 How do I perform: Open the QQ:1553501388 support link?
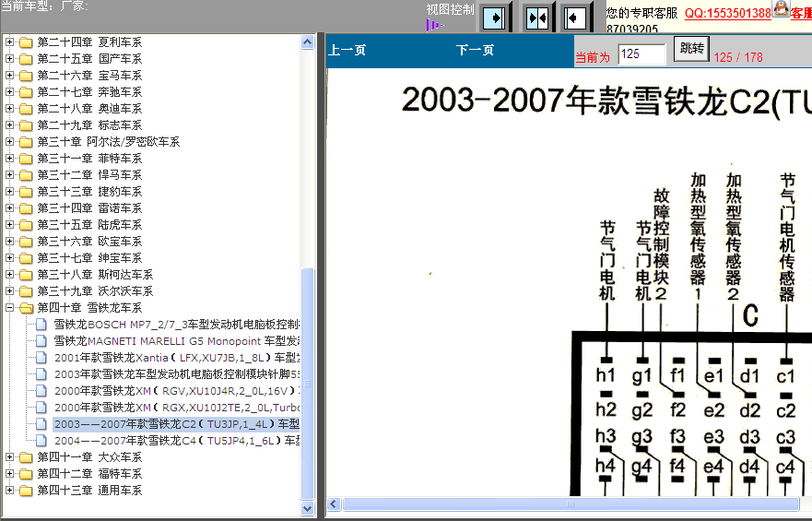pos(727,13)
